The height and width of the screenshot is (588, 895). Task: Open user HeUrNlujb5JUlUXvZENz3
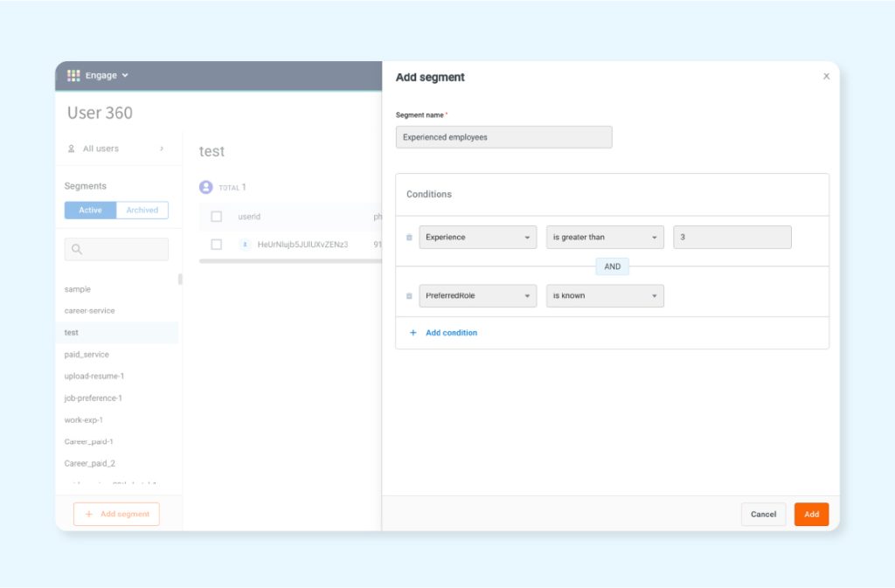[x=302, y=244]
